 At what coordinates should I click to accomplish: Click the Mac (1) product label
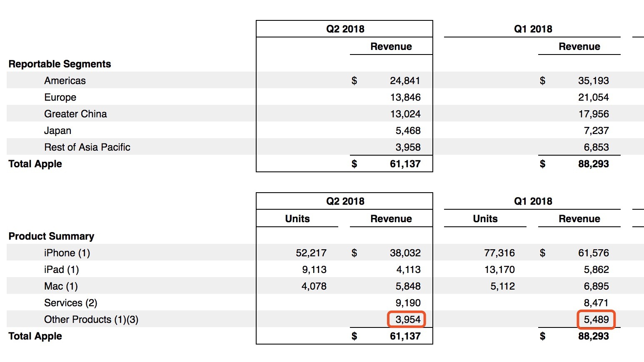pos(61,286)
